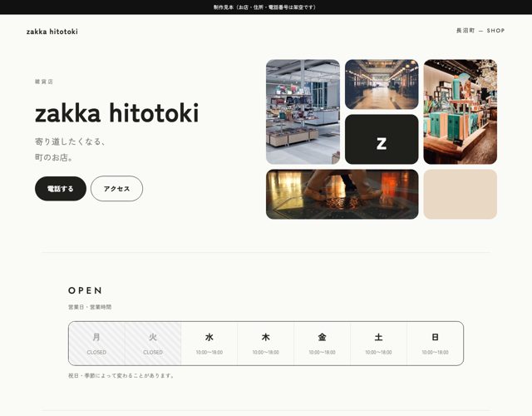This screenshot has height=416, width=532.
Task: Open the wide feet-on-floor photo
Action: (x=342, y=194)
